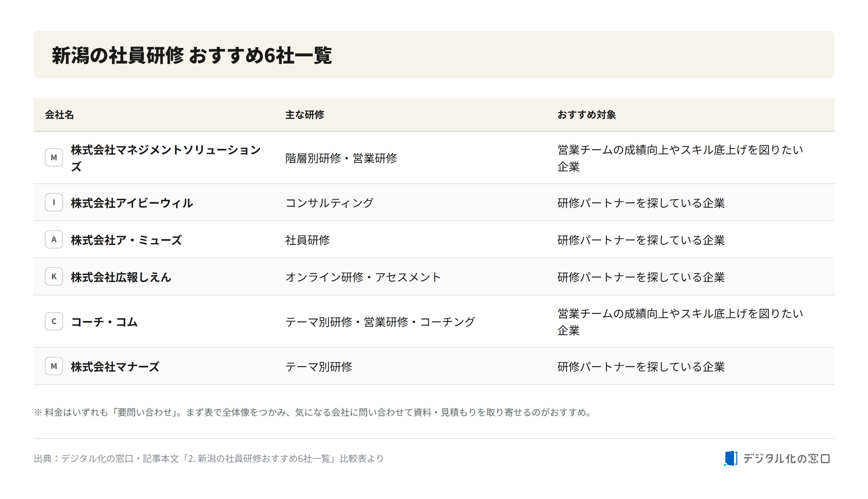Open 株式会社マナーズ company name
The width and height of the screenshot is (868, 499).
click(x=115, y=367)
